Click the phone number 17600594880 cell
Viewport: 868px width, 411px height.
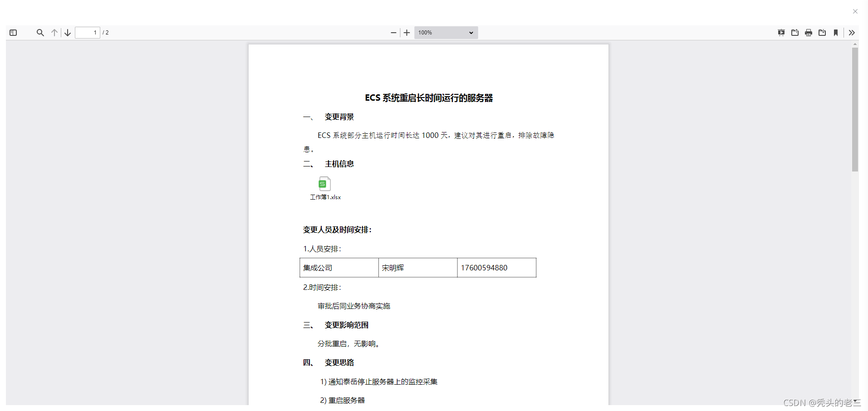tap(497, 268)
